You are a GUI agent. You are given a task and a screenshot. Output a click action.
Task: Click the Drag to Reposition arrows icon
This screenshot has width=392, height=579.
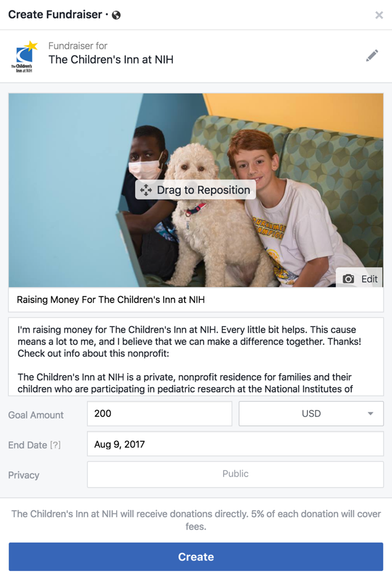[146, 190]
